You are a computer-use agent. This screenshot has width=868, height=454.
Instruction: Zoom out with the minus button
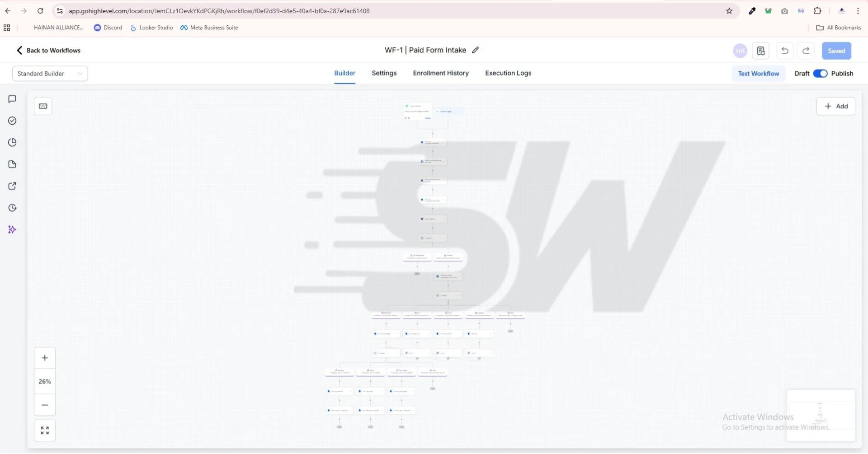(45, 405)
